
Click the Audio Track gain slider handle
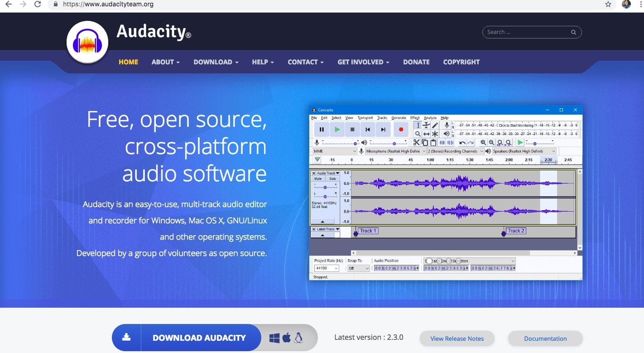[x=325, y=187]
